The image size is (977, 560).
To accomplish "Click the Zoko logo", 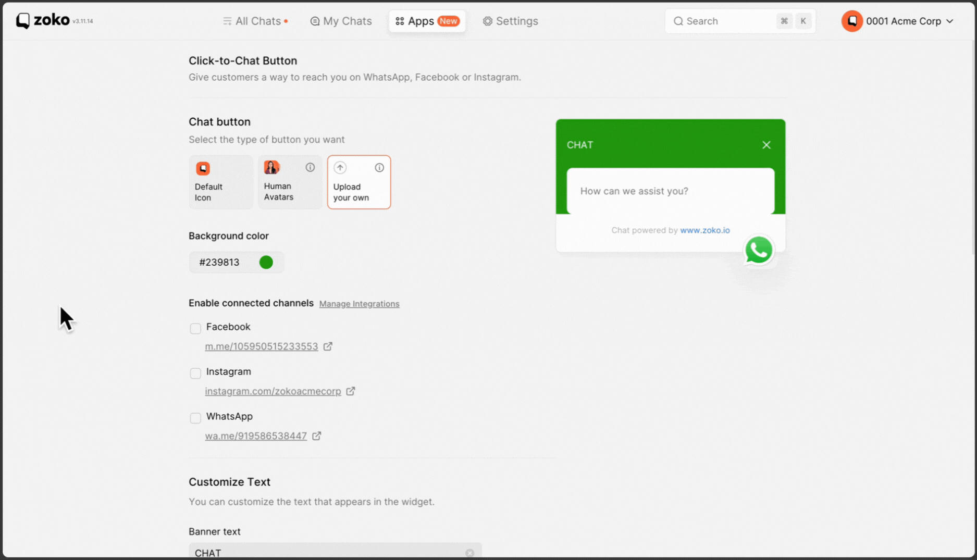I will click(43, 21).
